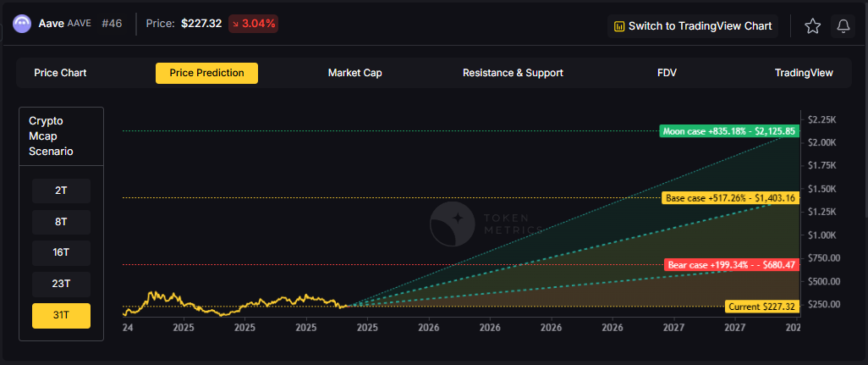The height and width of the screenshot is (365, 868).
Task: Click the $500.00 axis label
Action: pyautogui.click(x=824, y=281)
